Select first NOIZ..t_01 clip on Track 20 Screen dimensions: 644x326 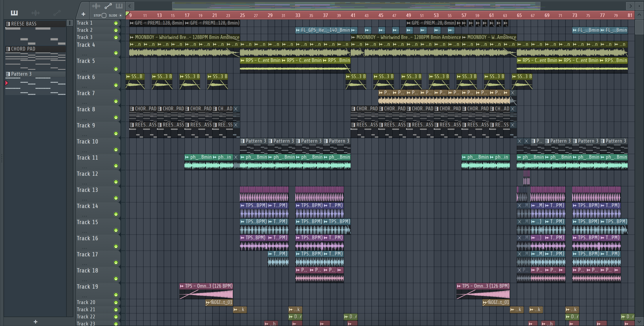point(219,302)
